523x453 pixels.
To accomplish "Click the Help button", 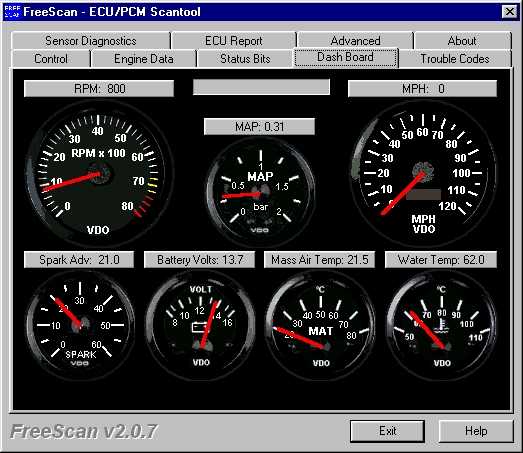I will pos(476,431).
